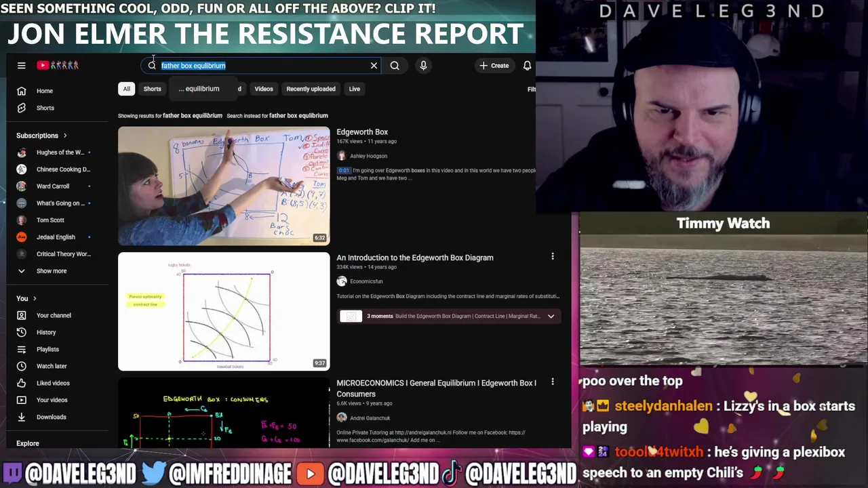Click the Andrei Galanchuk channel avatar
868x488 pixels.
coord(342,418)
